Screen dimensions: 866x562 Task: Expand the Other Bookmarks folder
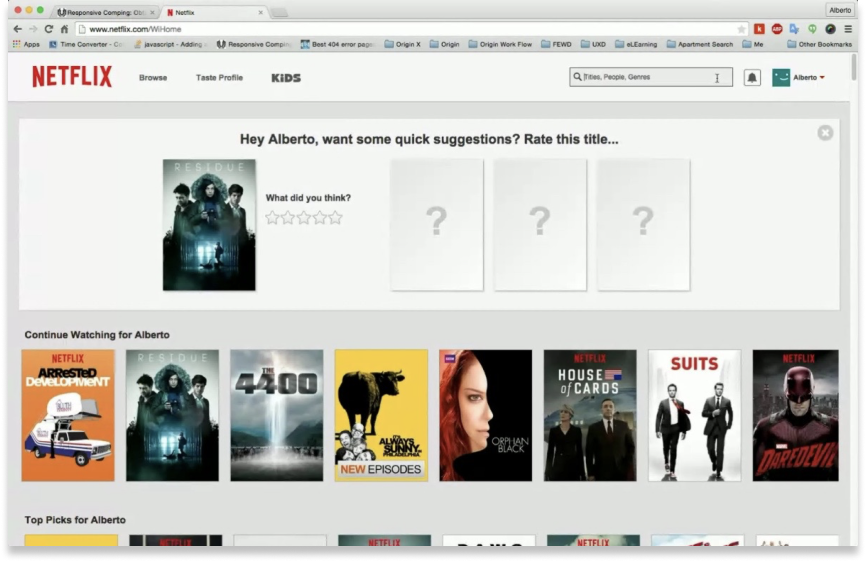[819, 44]
